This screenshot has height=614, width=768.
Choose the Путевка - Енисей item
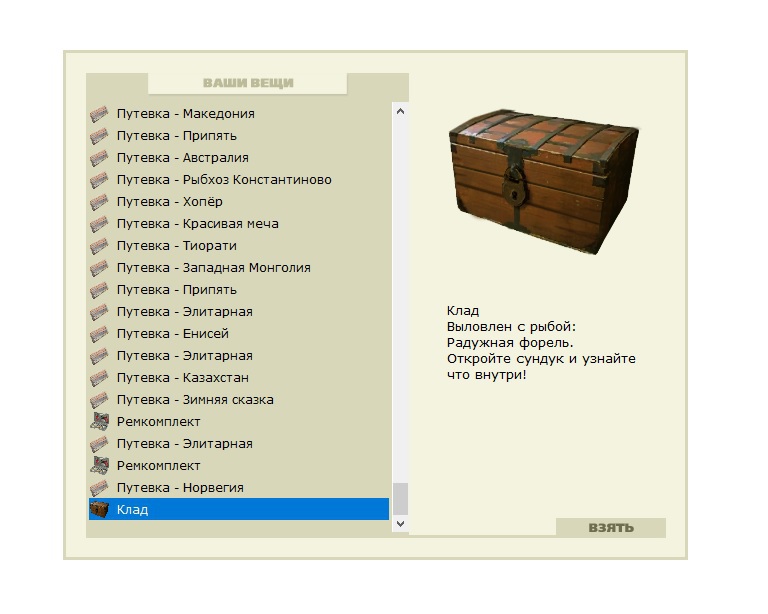[x=239, y=333]
